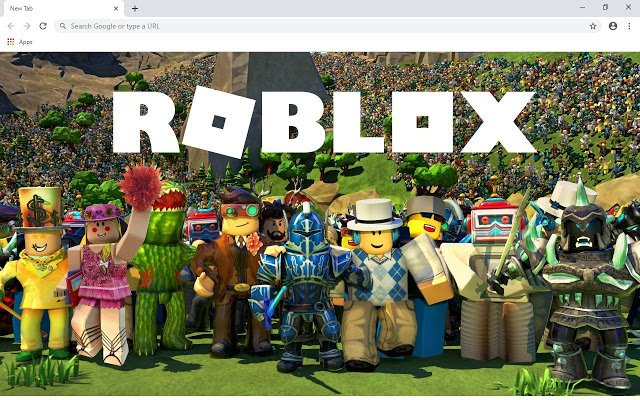The image size is (640, 400).
Task: Click the search magnifier icon in address bar
Action: pos(63,26)
